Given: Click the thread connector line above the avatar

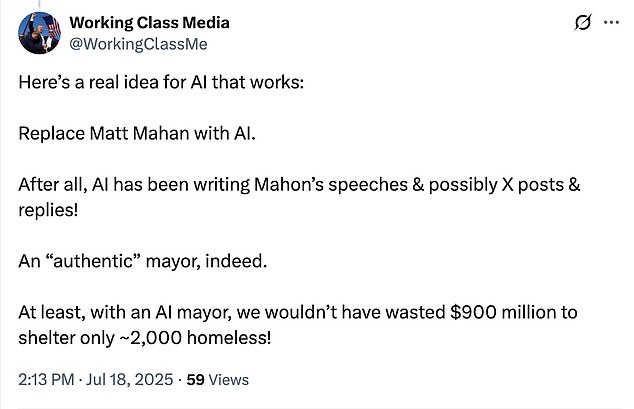Looking at the screenshot, I should [39, 4].
